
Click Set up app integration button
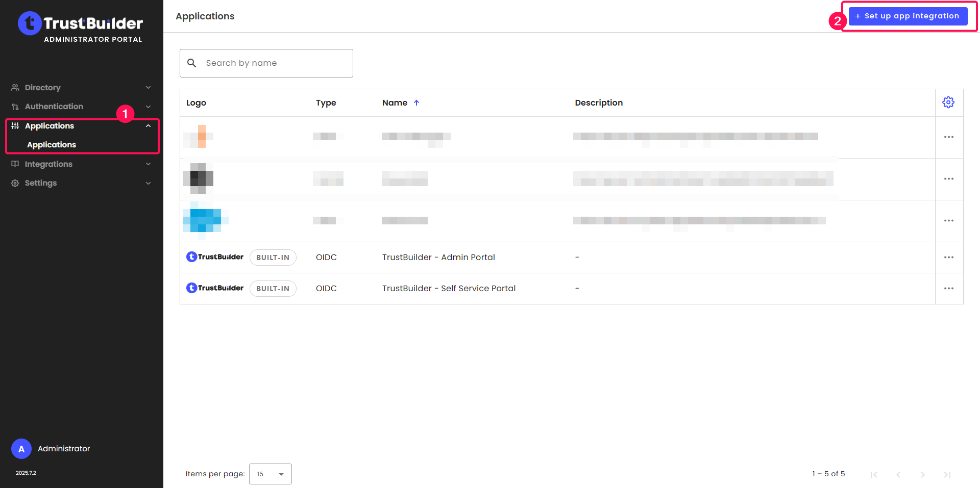(908, 16)
